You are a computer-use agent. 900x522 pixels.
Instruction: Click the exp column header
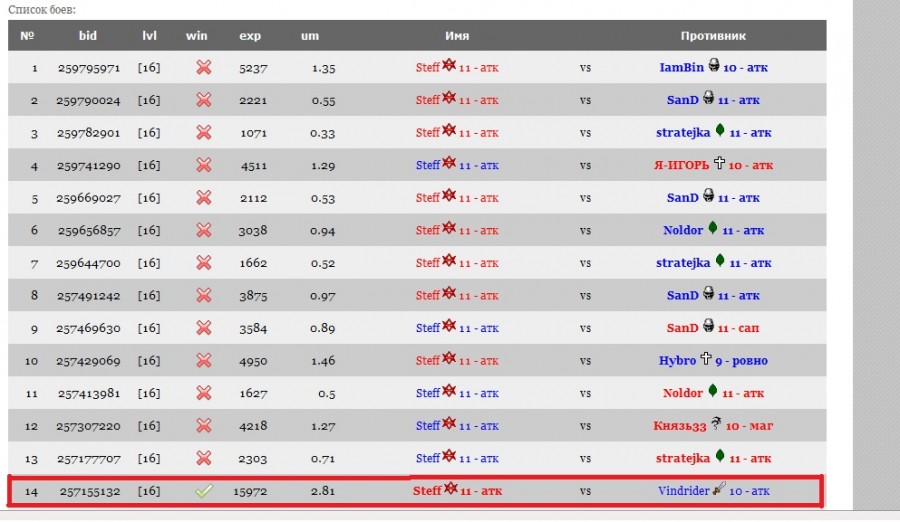pos(250,36)
